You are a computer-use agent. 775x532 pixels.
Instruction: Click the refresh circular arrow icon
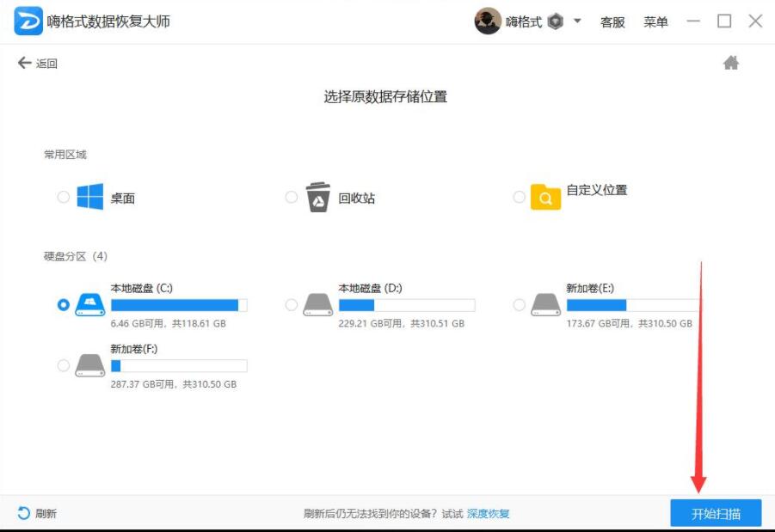point(23,513)
